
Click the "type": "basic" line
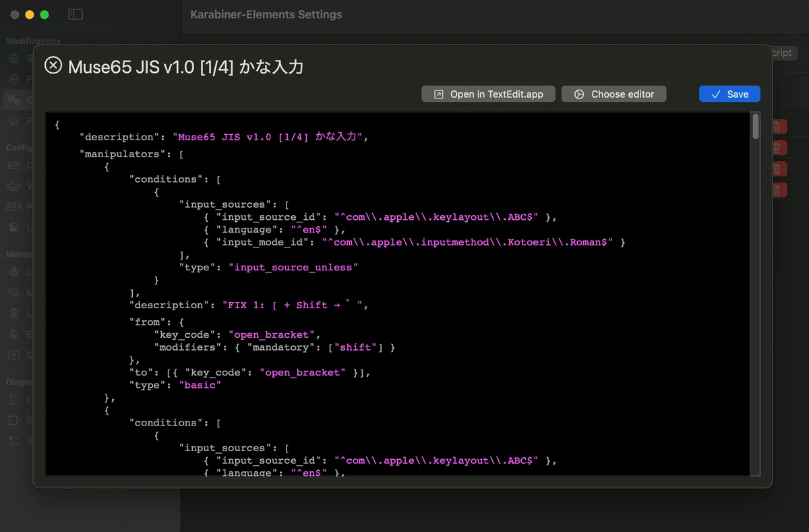pyautogui.click(x=175, y=385)
